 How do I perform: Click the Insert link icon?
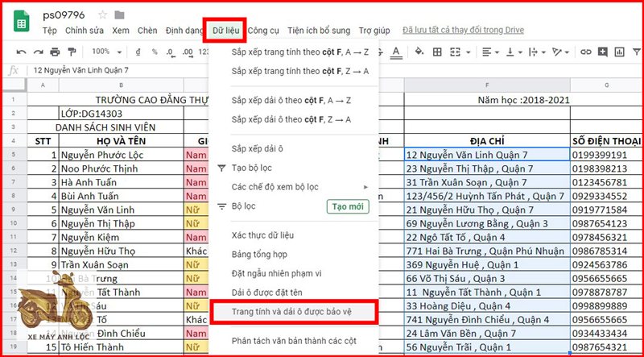tap(586, 52)
